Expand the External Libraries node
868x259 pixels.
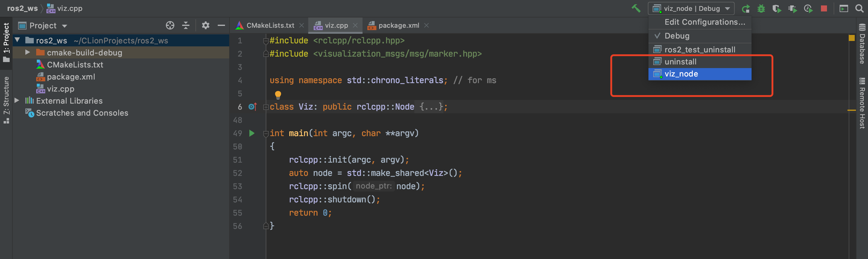(x=17, y=101)
